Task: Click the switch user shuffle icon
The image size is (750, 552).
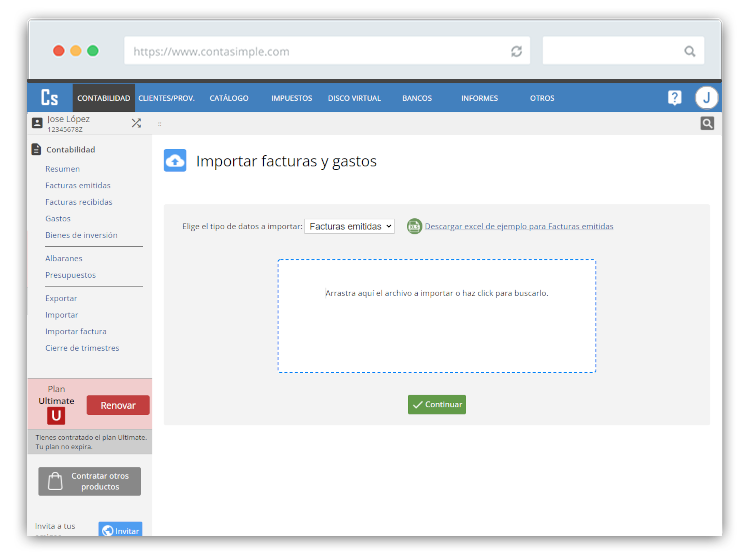Action: coord(136,123)
